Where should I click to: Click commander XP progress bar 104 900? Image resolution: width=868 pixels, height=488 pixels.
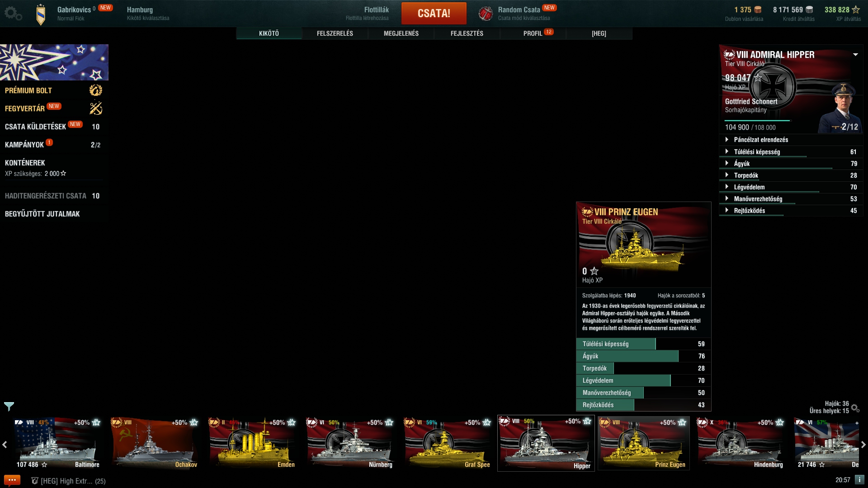pos(757,121)
